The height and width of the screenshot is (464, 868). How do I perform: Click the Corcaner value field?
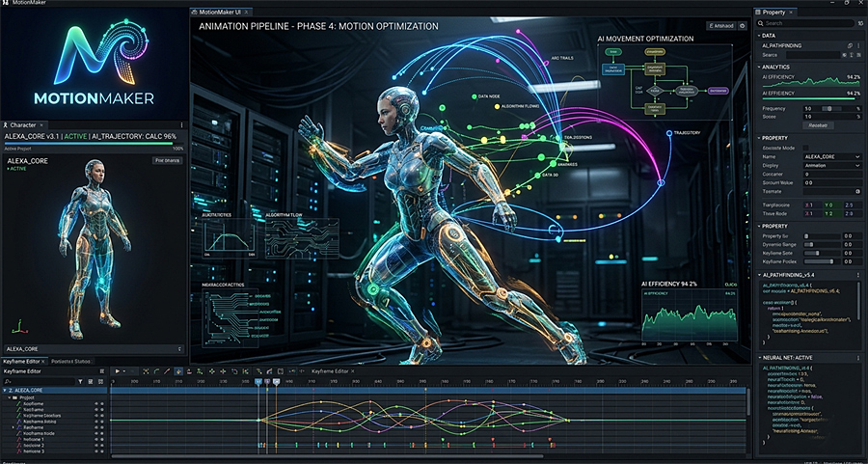(831, 174)
